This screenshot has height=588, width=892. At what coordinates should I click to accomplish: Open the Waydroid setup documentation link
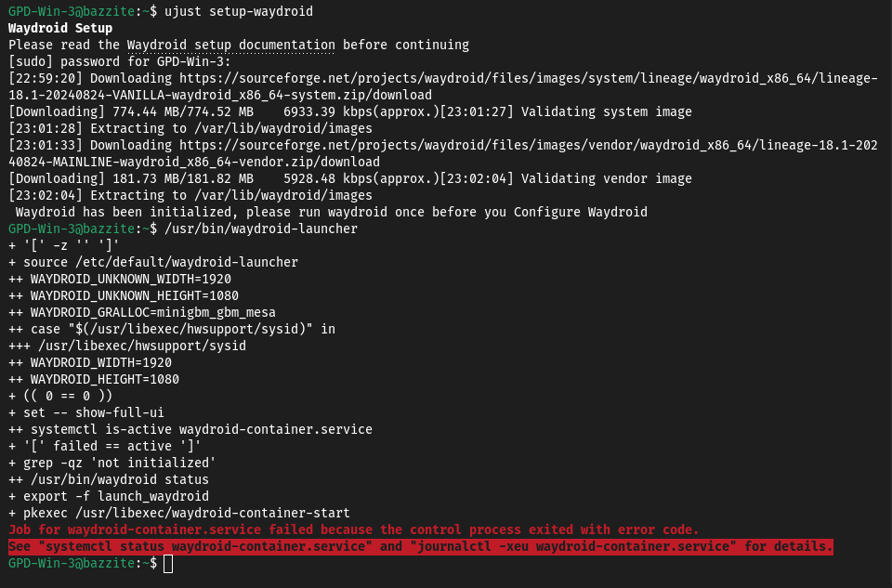click(231, 45)
